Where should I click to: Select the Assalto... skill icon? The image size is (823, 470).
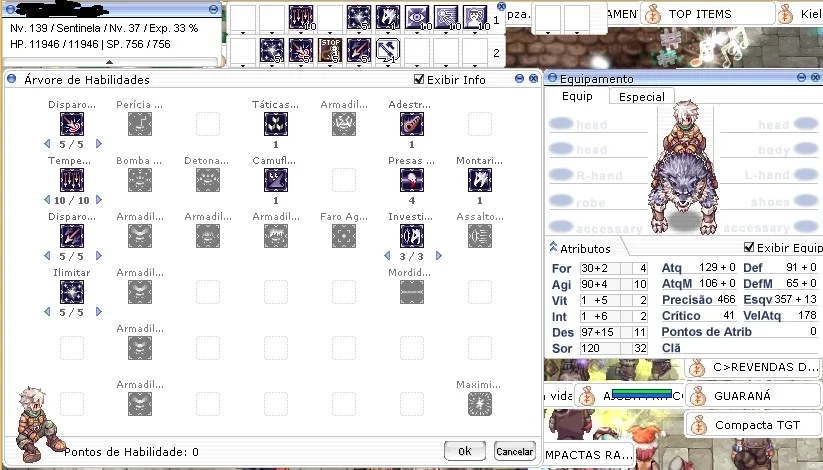pos(480,236)
